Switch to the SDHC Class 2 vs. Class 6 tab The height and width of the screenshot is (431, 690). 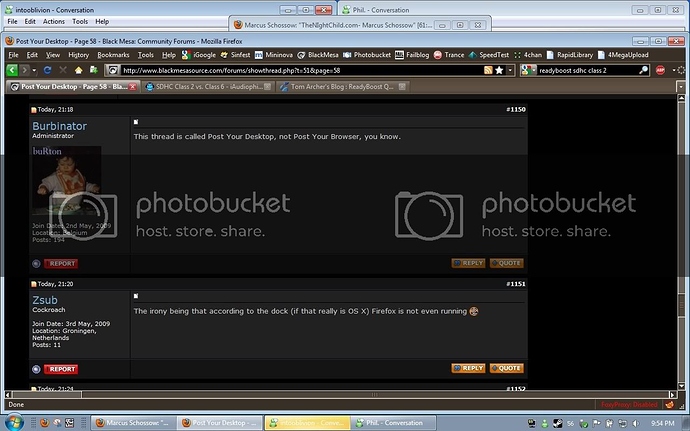(x=208, y=87)
